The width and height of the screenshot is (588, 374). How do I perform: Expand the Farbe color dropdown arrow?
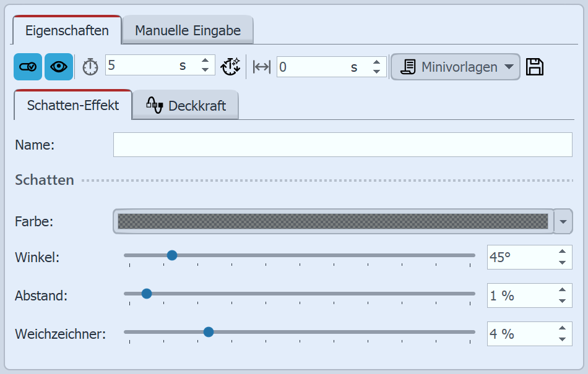(563, 221)
